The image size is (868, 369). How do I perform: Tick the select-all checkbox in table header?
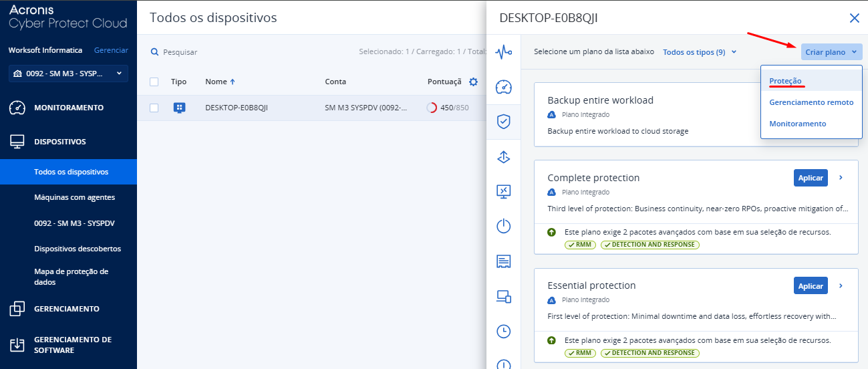click(154, 82)
